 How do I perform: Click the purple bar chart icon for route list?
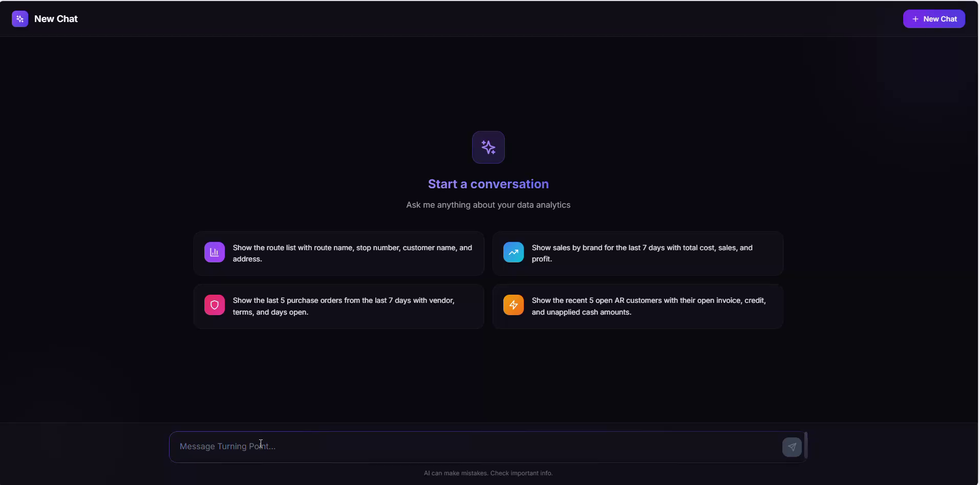point(215,252)
